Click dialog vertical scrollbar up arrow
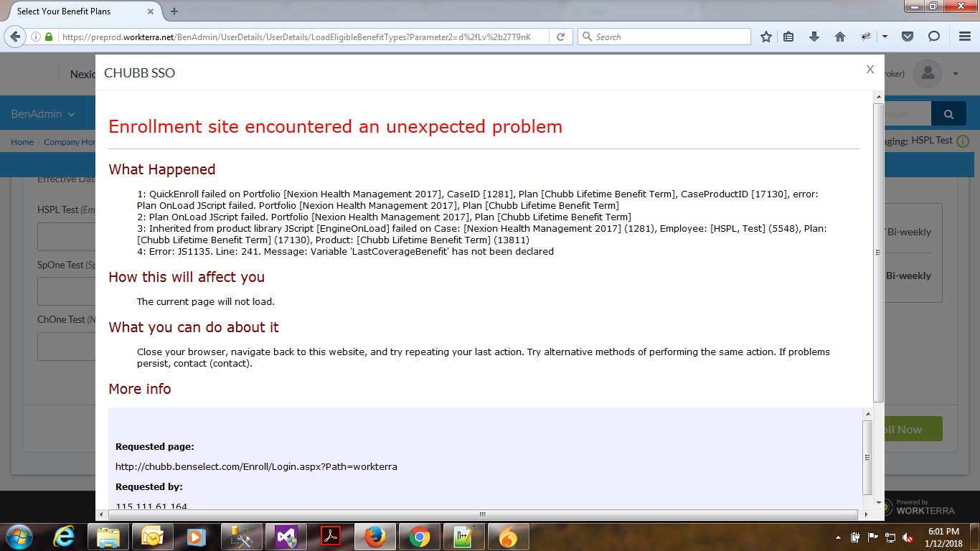980x551 pixels. pyautogui.click(x=878, y=97)
